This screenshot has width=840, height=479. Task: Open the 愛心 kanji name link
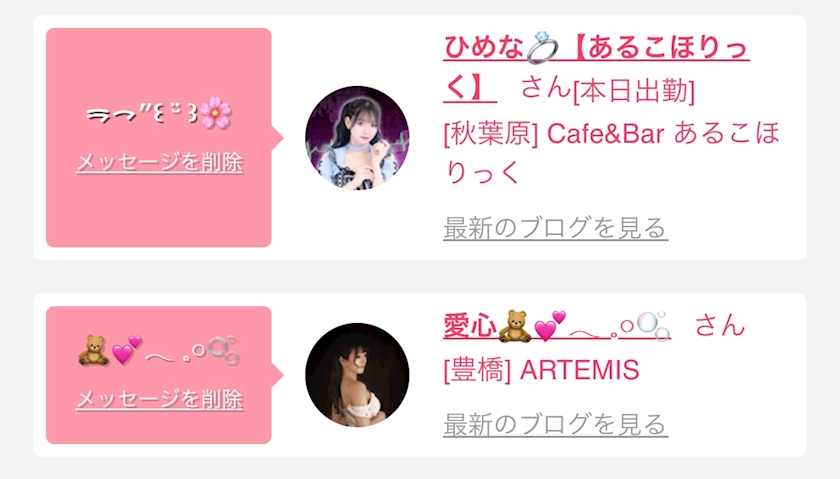(x=470, y=326)
